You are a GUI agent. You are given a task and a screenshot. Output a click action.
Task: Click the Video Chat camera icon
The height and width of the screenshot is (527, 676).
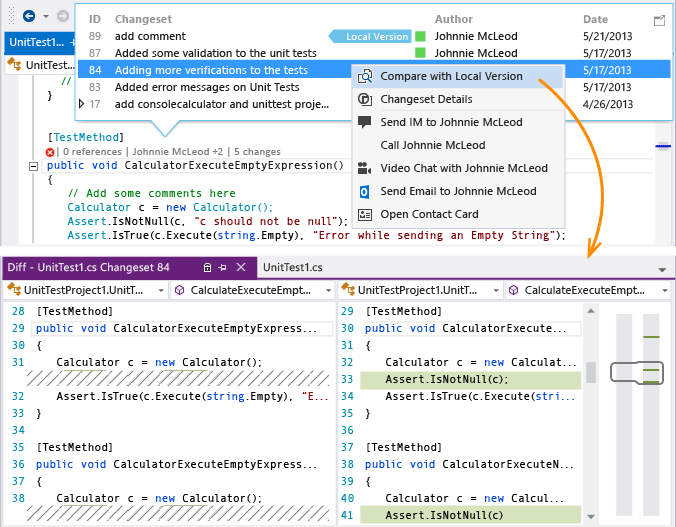coord(365,168)
